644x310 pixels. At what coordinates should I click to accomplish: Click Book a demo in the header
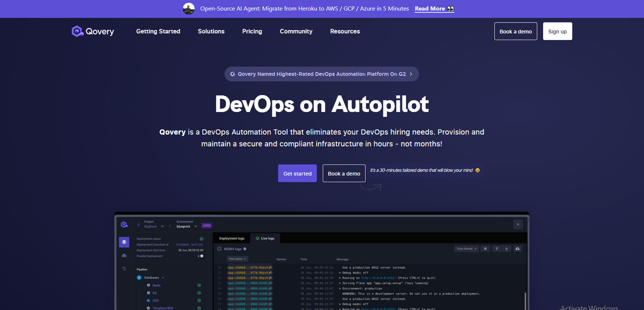pyautogui.click(x=515, y=31)
